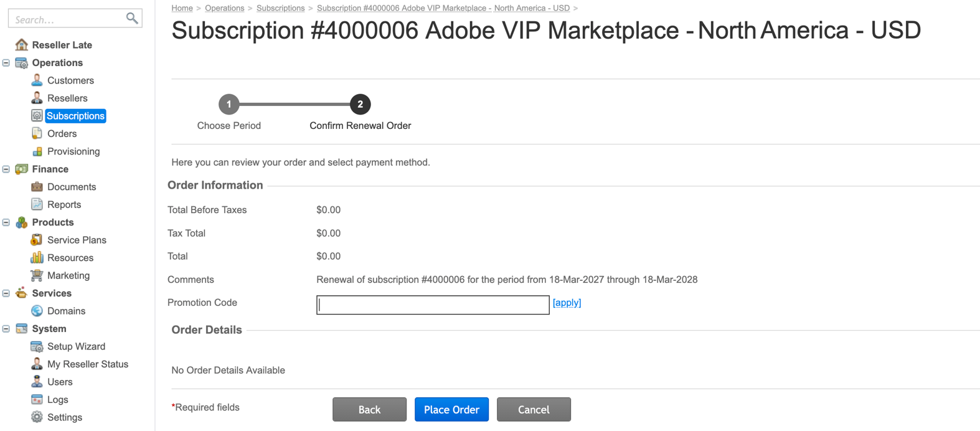Image resolution: width=980 pixels, height=431 pixels.
Task: Open the Reports sidebar item
Action: (64, 204)
